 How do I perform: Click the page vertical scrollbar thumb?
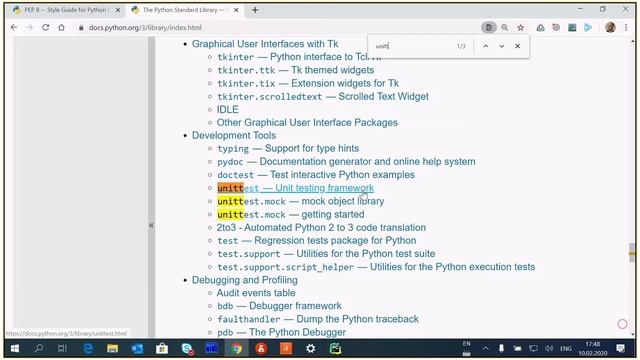(632, 253)
